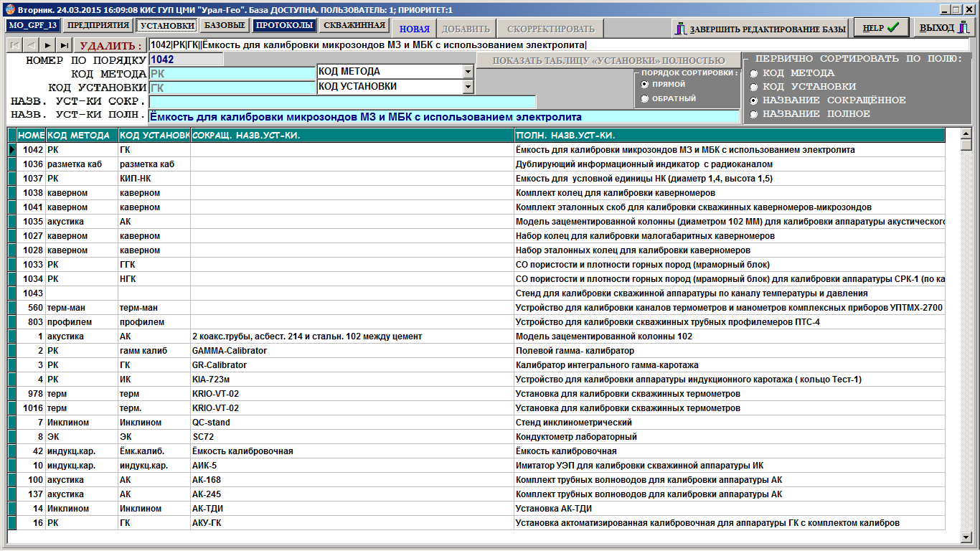Focus the КОД УСТАНОВКИ text field containing ГК

tap(232, 88)
